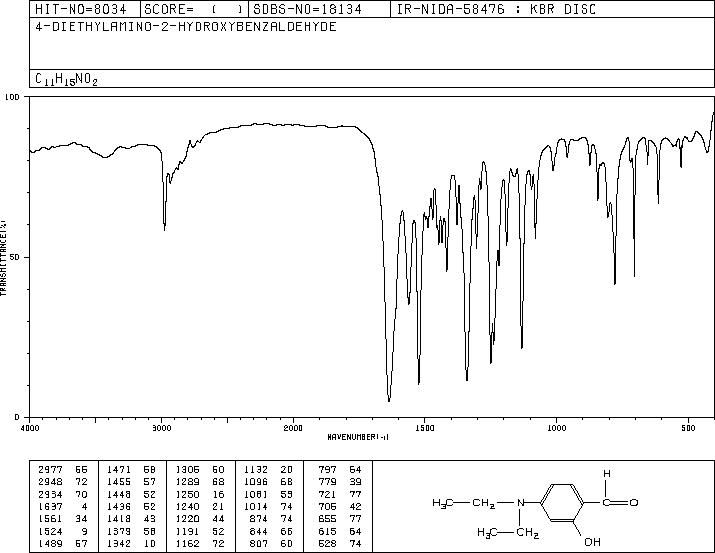Click peak table value 1436

point(119,506)
